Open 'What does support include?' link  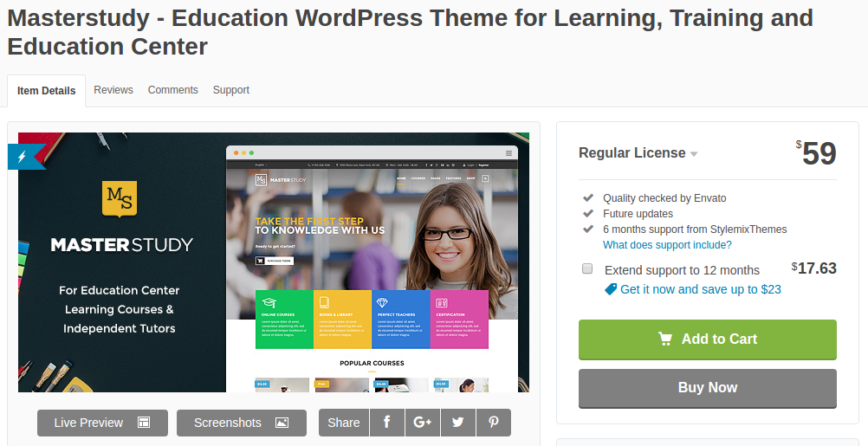(x=667, y=244)
